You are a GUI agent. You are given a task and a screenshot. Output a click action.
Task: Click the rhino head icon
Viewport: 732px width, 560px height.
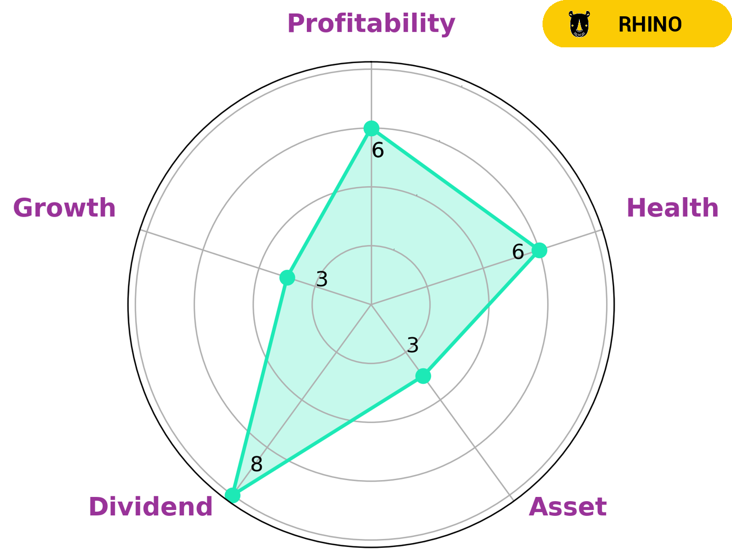pos(579,25)
